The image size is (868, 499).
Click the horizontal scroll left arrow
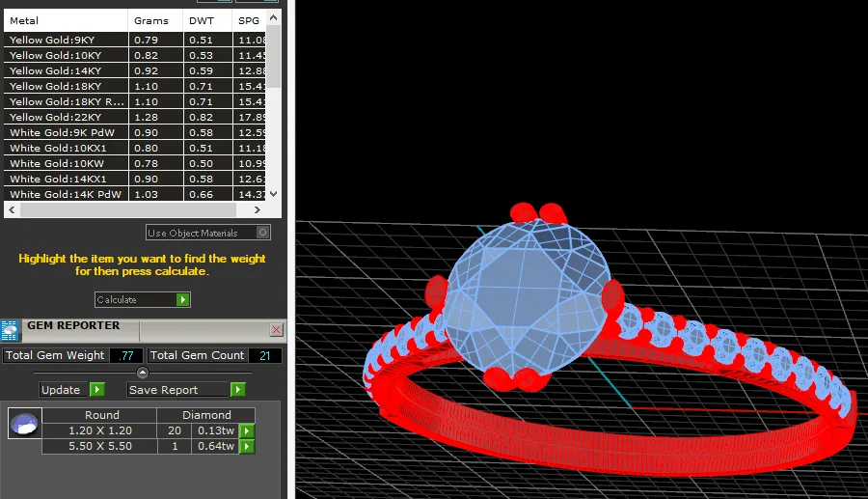[12, 209]
